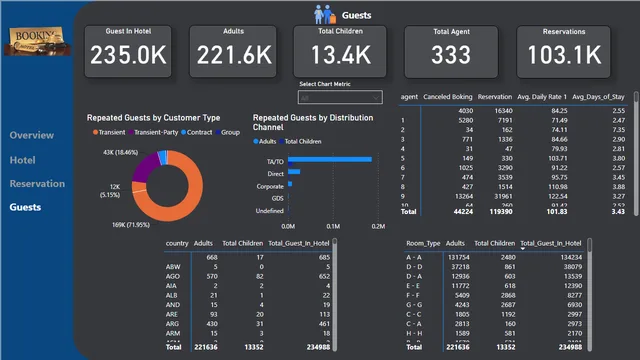The image size is (640, 360).
Task: Click the Guest In Hotel 235.0K card
Action: coord(128,51)
